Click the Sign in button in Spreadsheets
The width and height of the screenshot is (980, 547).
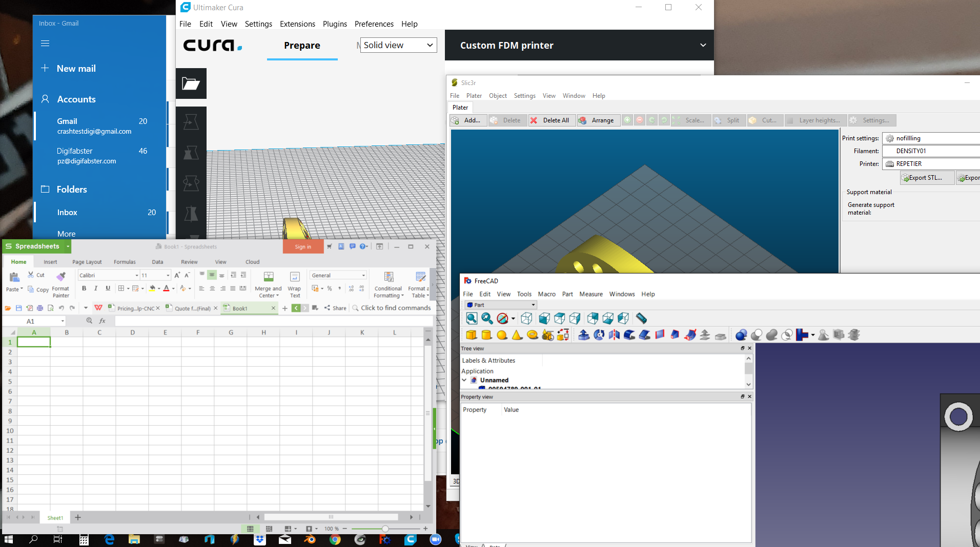303,247
